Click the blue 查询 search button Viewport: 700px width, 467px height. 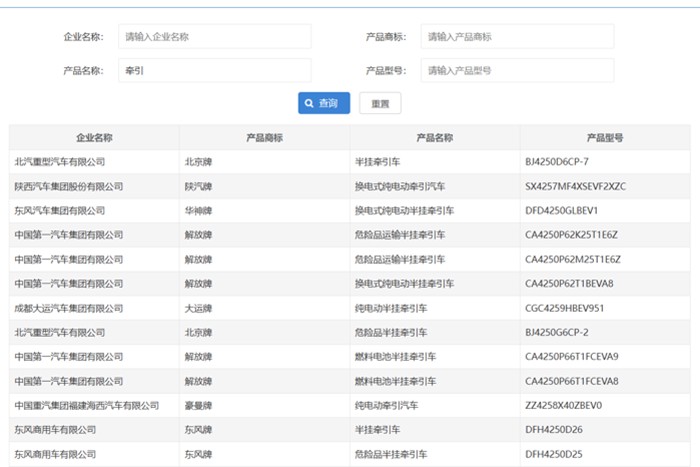click(324, 103)
